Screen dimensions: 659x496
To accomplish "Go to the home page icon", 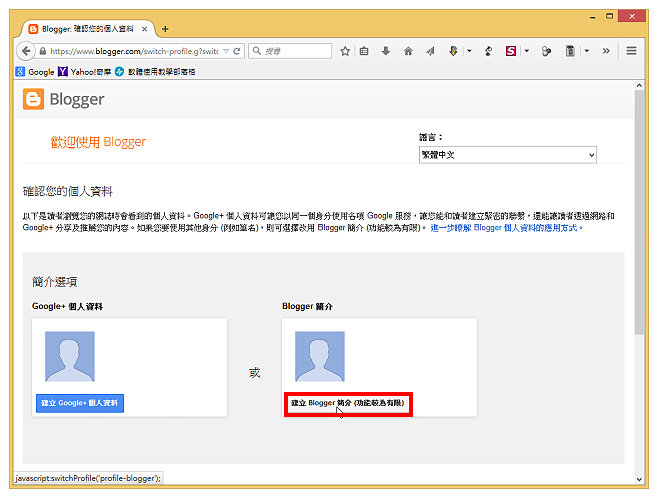I will coord(408,51).
